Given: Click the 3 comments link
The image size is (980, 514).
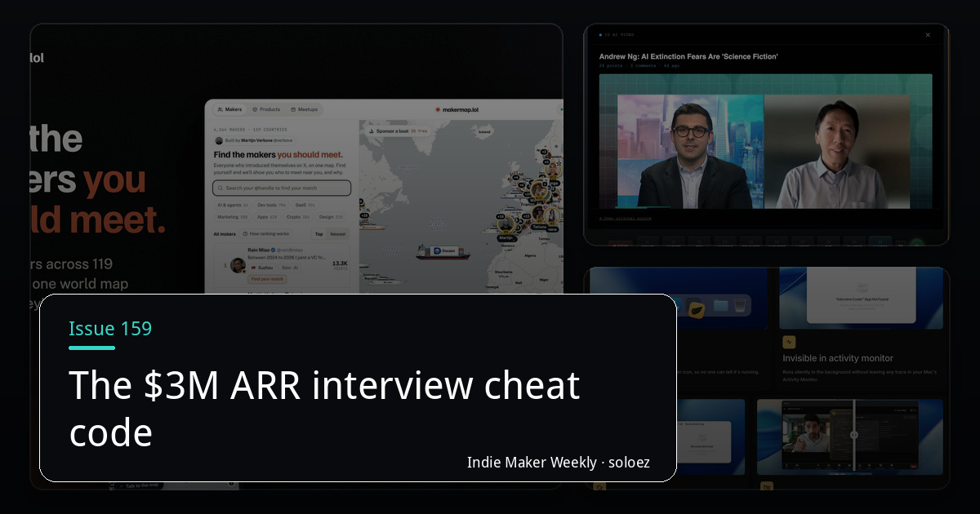Looking at the screenshot, I should [x=643, y=65].
